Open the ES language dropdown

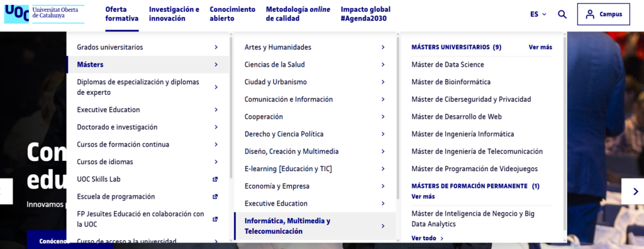pyautogui.click(x=538, y=14)
